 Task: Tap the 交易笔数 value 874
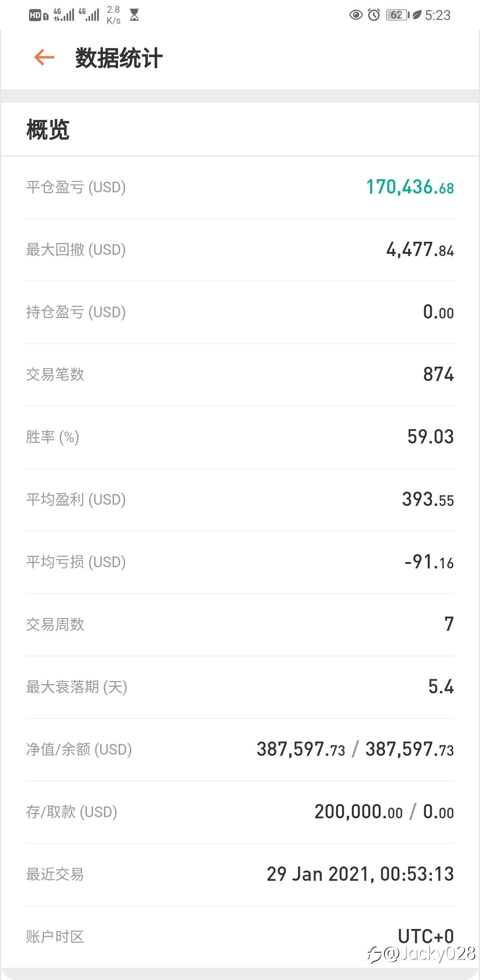438,374
